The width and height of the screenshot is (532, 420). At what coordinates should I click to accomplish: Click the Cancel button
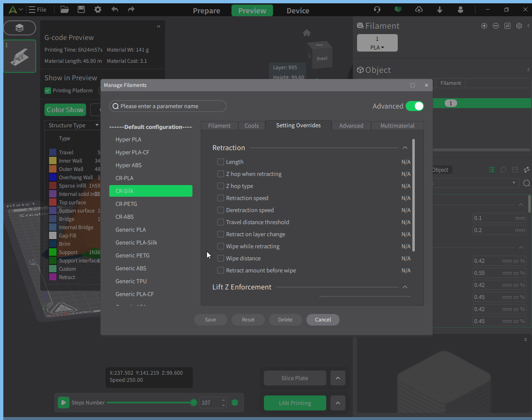(x=323, y=320)
